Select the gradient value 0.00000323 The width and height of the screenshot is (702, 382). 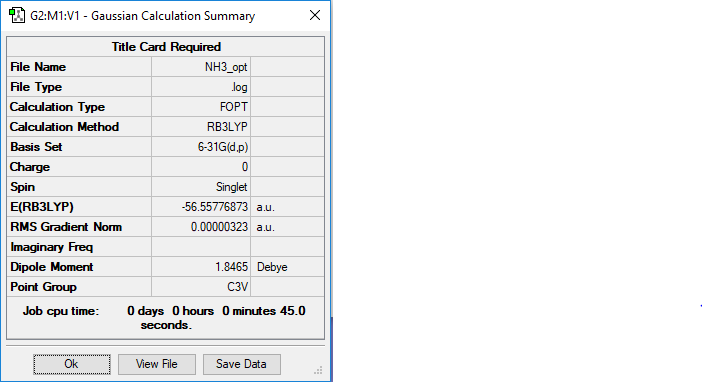click(x=219, y=227)
